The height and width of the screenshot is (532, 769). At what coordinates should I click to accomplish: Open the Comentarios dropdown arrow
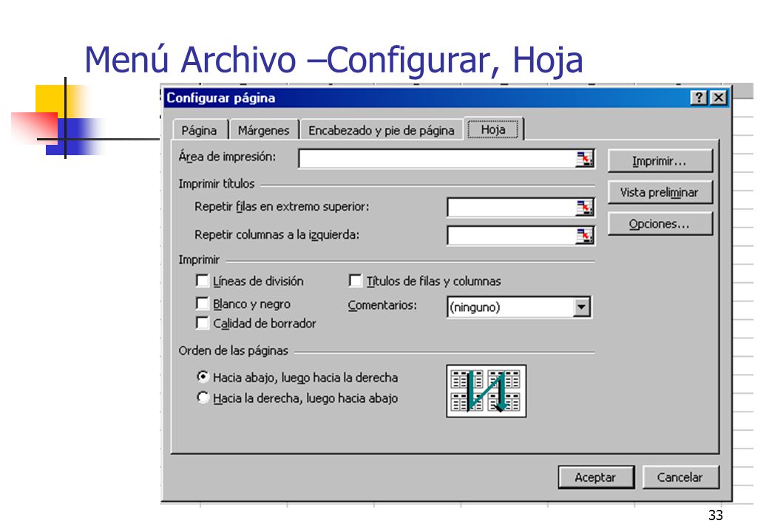[581, 307]
